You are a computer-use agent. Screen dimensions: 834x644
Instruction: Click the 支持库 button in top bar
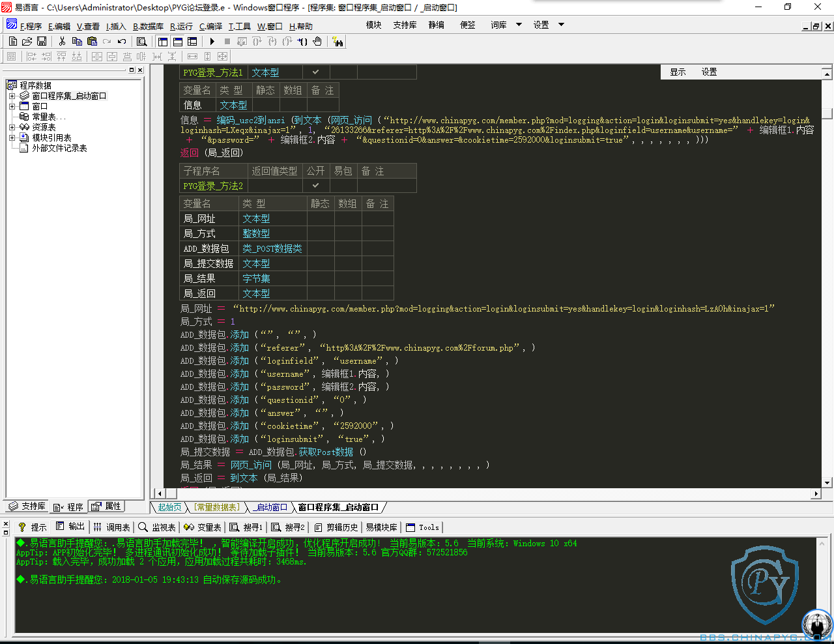405,25
